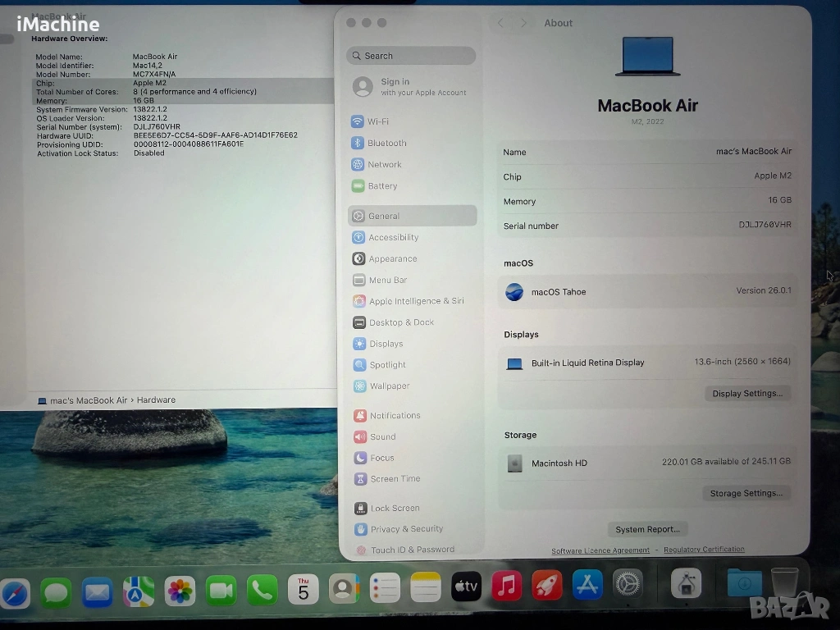The image size is (840, 630).
Task: Click the Storage Settings button
Action: pyautogui.click(x=746, y=494)
